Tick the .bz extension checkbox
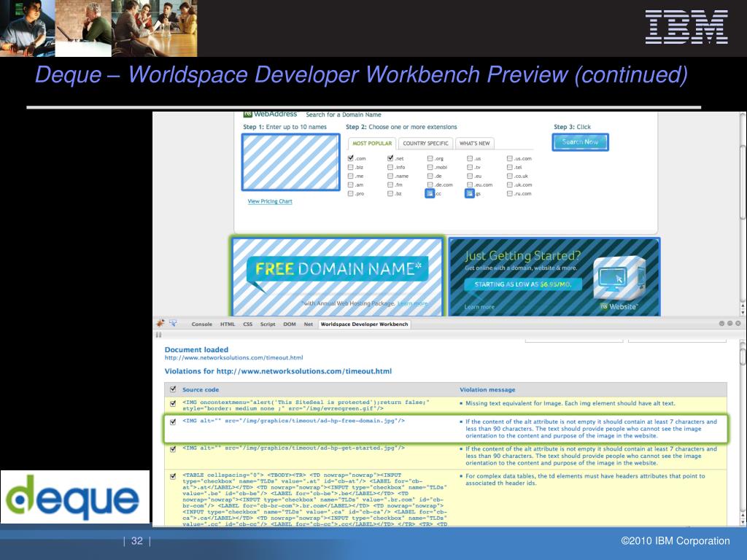Screen dimensions: 747x560 tap(390, 194)
